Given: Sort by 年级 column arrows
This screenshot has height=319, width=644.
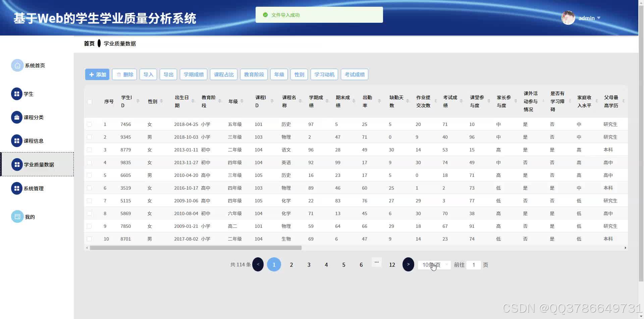Looking at the screenshot, I should click(x=242, y=101).
